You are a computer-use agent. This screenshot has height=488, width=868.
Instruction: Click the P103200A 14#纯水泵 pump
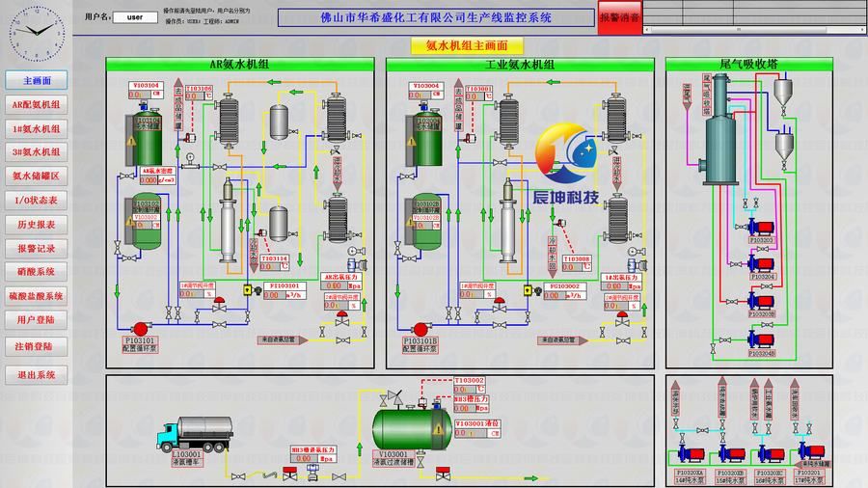pos(691,454)
